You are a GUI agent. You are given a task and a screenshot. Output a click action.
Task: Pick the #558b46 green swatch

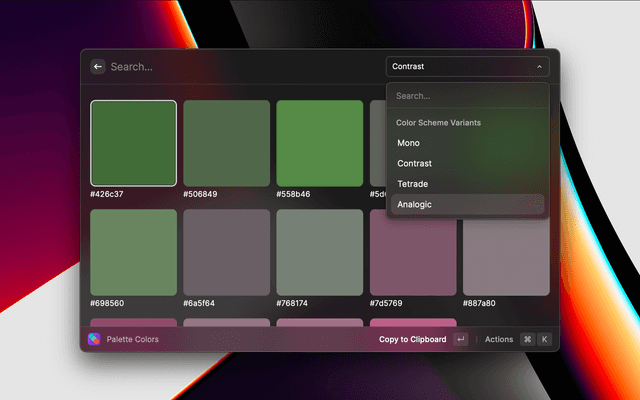click(x=319, y=143)
